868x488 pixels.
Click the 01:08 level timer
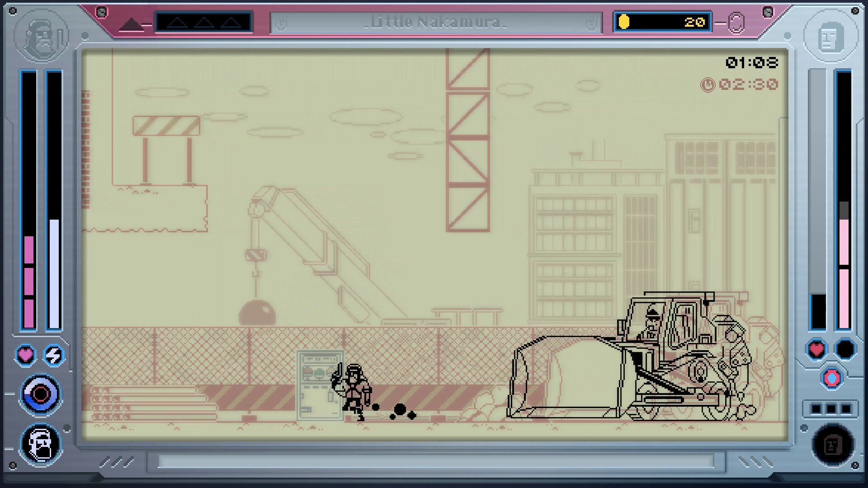click(x=752, y=63)
